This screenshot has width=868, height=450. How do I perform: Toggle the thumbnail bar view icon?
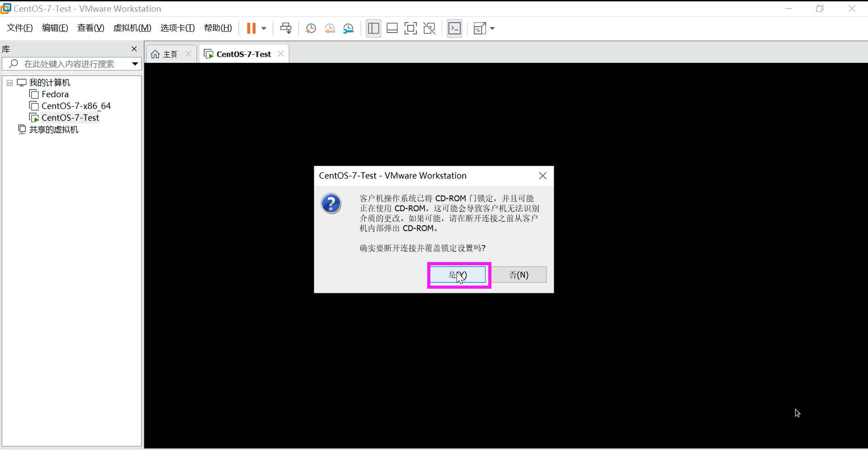point(392,28)
